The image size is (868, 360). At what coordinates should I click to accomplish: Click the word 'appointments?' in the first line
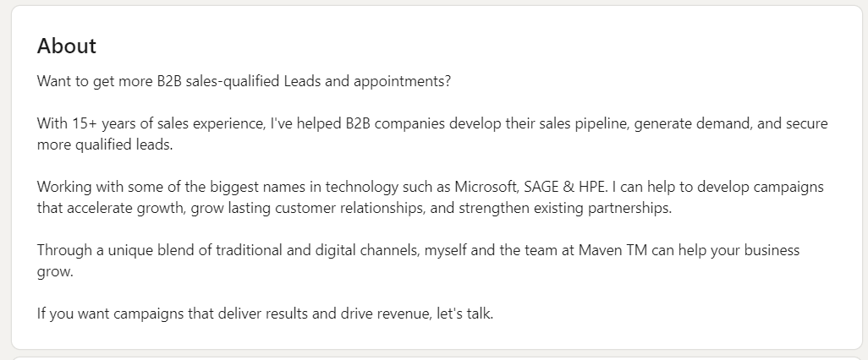[x=403, y=81]
